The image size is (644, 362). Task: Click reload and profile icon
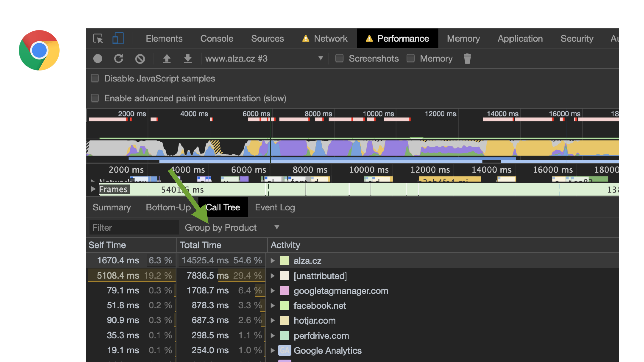(x=119, y=59)
